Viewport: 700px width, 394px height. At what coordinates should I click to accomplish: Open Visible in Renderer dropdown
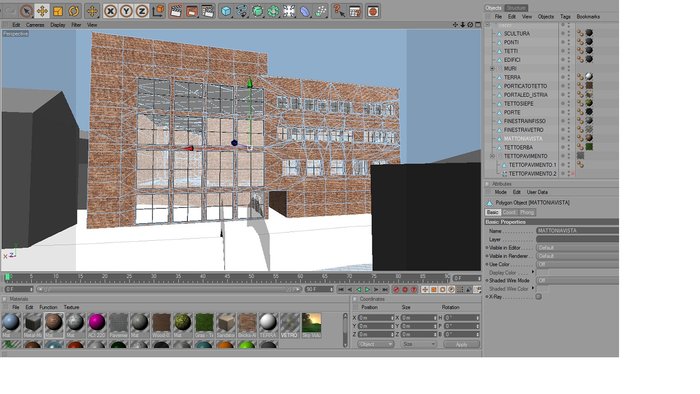(577, 256)
